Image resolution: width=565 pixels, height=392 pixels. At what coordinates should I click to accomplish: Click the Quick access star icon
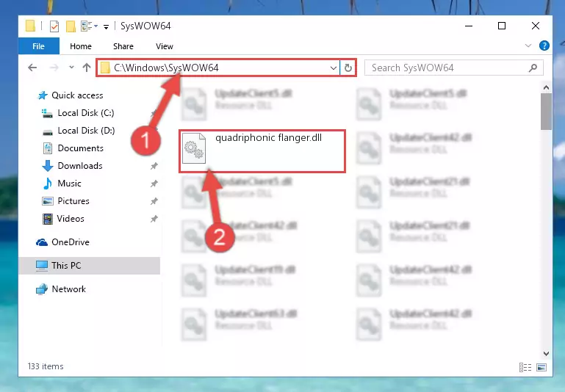coord(43,95)
